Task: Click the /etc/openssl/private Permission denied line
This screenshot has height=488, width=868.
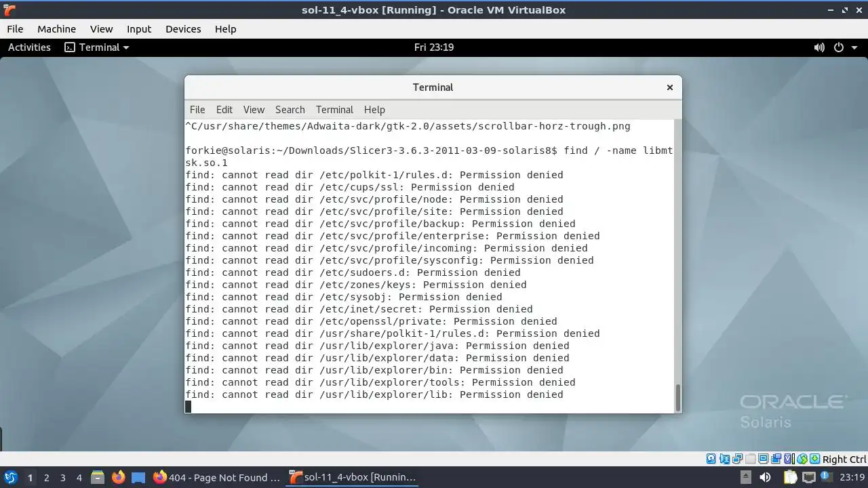Action: [x=371, y=321]
